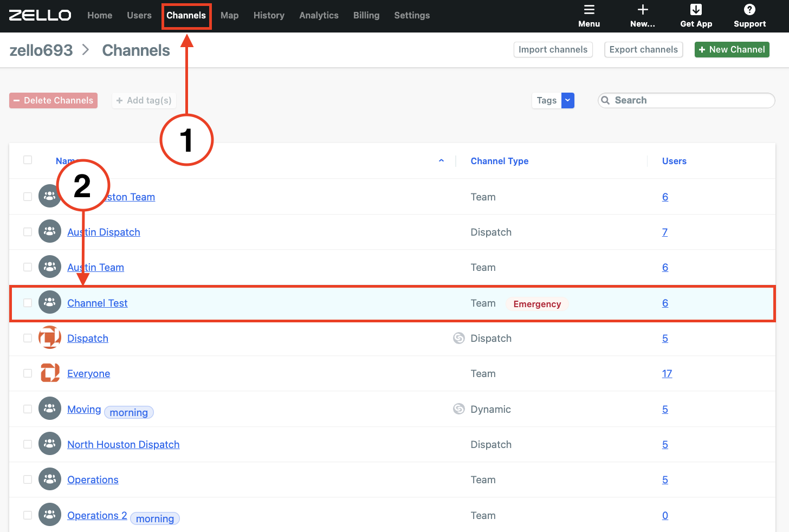The height and width of the screenshot is (532, 789).
Task: Open the Channel Test link
Action: point(98,303)
